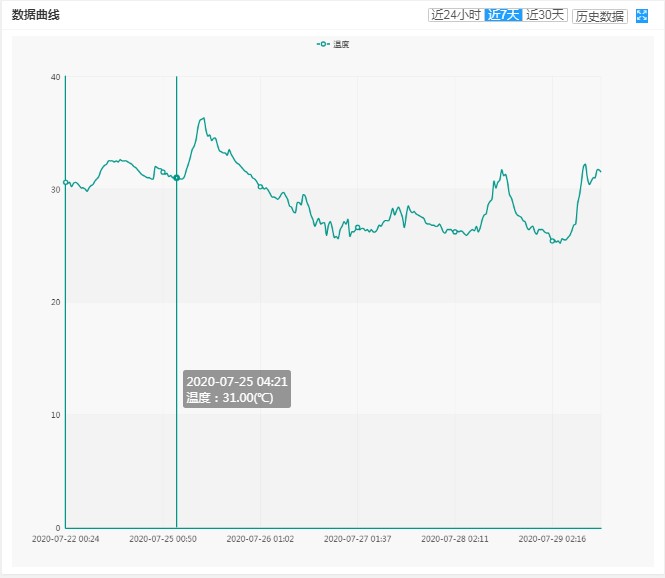Click x-axis label 2020-07-28 02:11
665x578 pixels.
click(454, 538)
